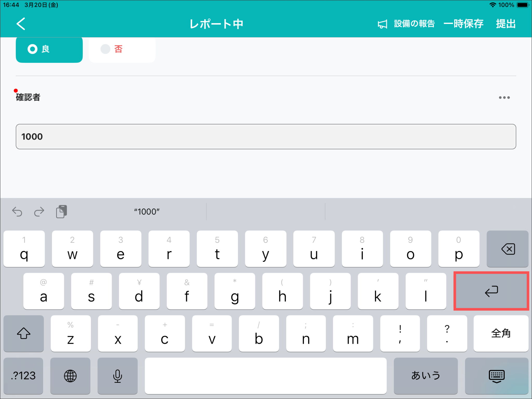This screenshot has width=532, height=399.
Task: Tap the clipboard paste icon
Action: coord(62,211)
